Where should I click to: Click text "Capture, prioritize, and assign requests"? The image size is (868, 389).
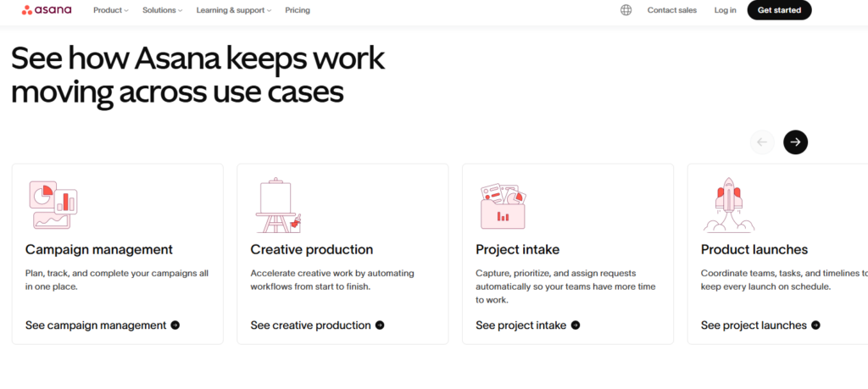pos(556,274)
